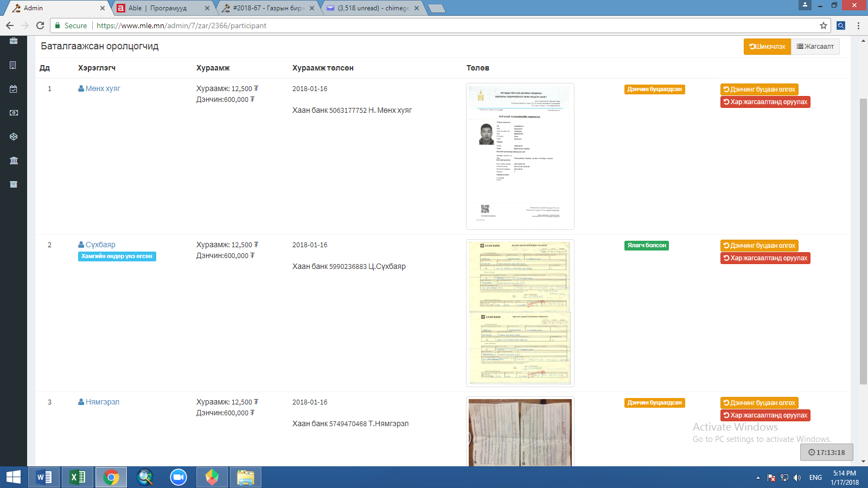Image resolution: width=868 pixels, height=488 pixels.
Task: Bookmark this page with the star icon
Action: coord(824,25)
